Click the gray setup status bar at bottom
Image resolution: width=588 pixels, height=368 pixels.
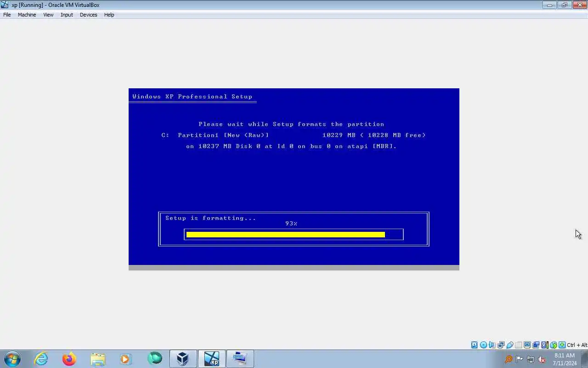point(294,268)
